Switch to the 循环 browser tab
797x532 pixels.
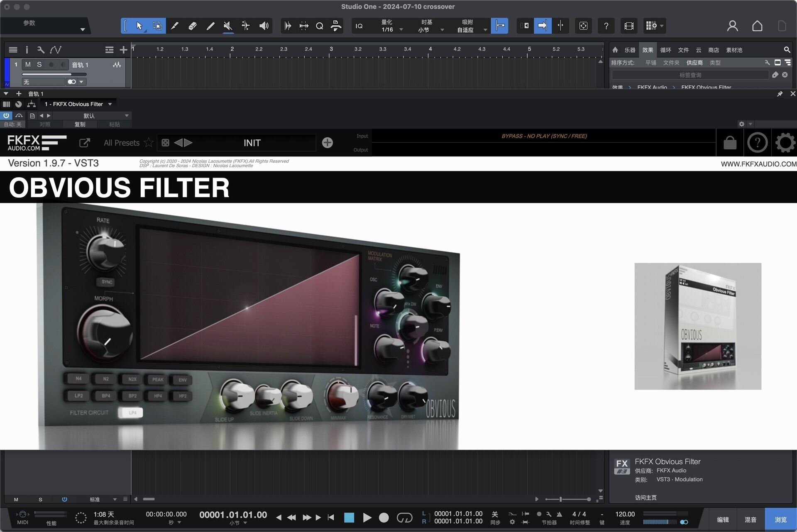[665, 50]
